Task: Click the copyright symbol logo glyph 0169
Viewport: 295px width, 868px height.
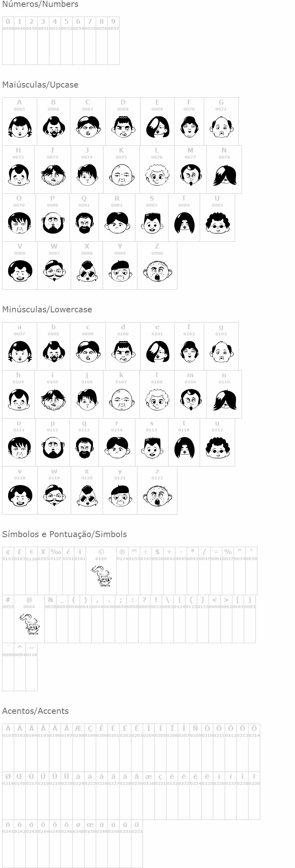Action: (101, 575)
